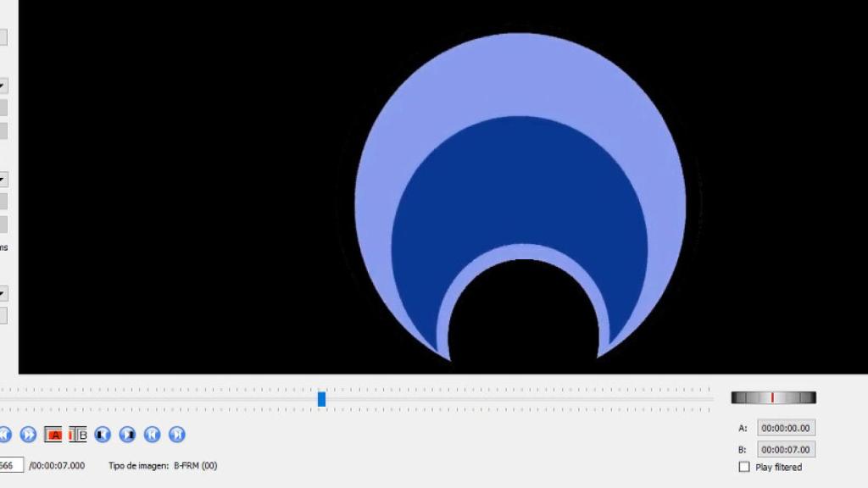The height and width of the screenshot is (488, 868).
Task: Start playback with the play button
Action: [28, 435]
